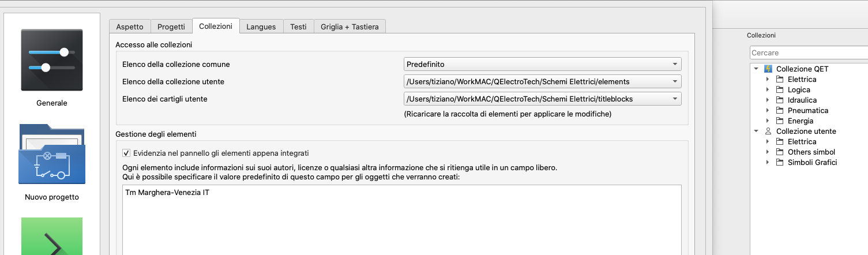The image size is (868, 255).
Task: Click the green arrow icon in the sidebar
Action: [51, 237]
